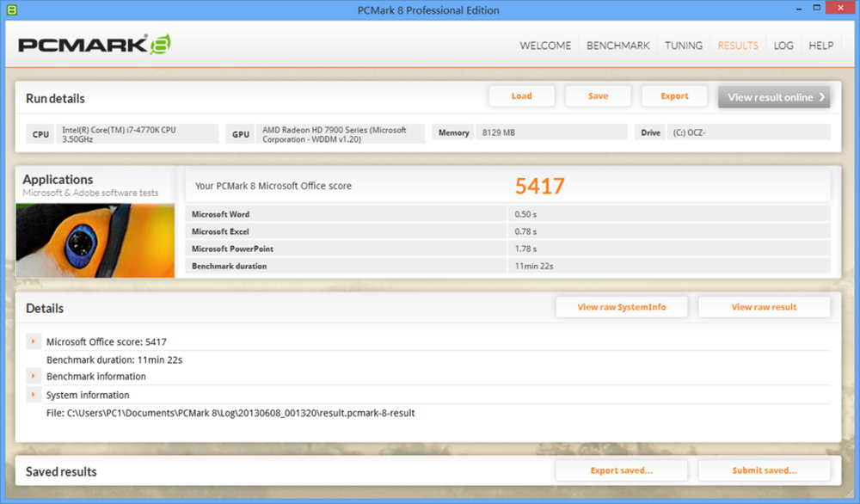
Task: Switch to the BENCHMARK tab
Action: pos(617,46)
